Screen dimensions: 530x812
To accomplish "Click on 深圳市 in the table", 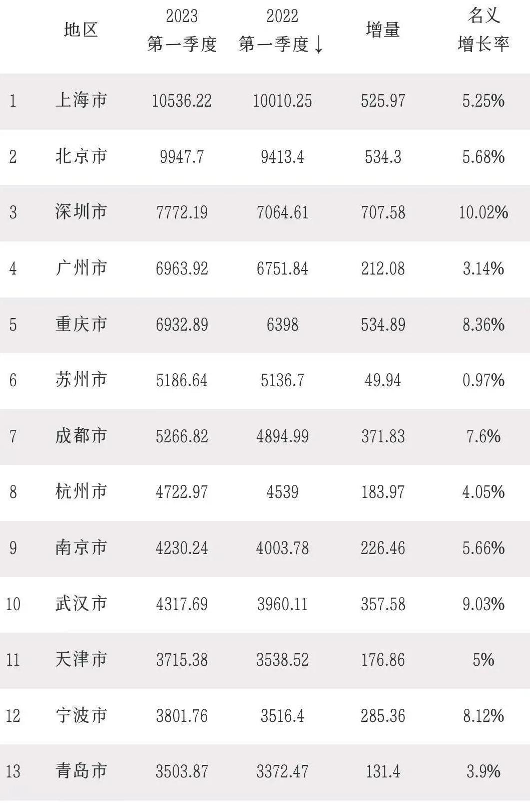I will 81,212.
